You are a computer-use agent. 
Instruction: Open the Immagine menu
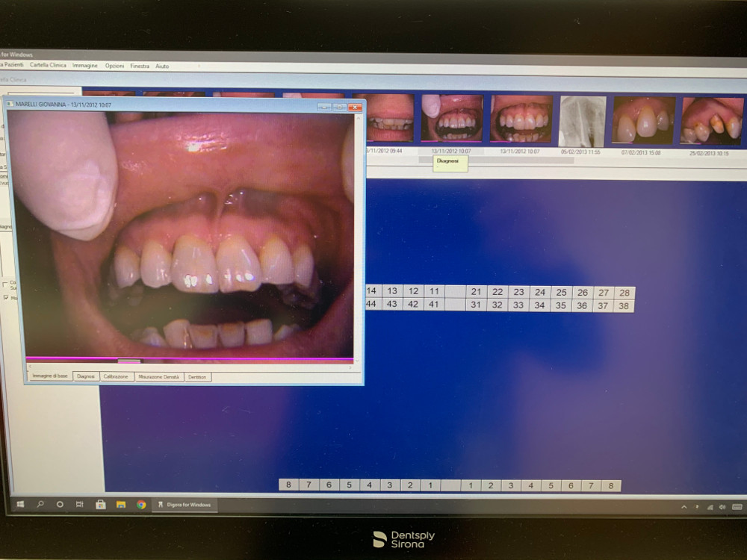85,66
